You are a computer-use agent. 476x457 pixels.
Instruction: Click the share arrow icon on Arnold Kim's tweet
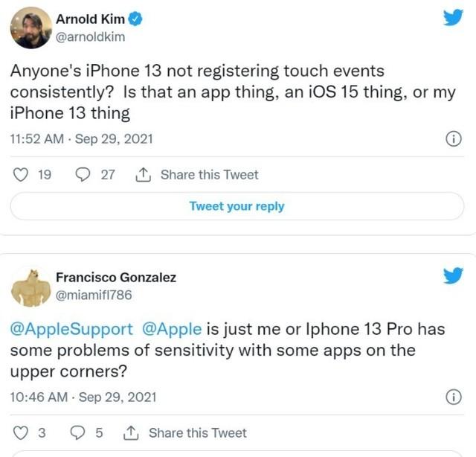click(143, 175)
